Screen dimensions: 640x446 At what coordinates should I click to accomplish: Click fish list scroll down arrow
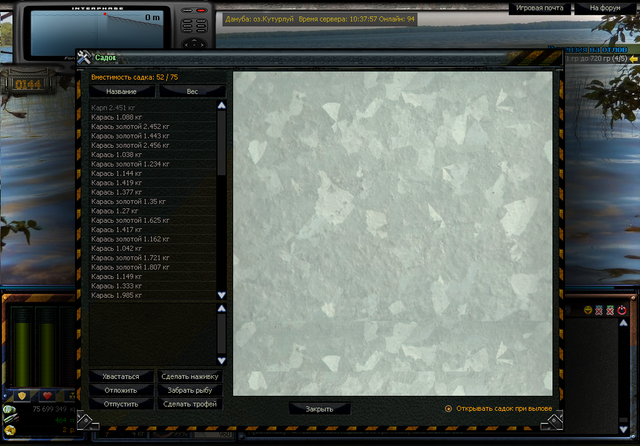(x=222, y=295)
